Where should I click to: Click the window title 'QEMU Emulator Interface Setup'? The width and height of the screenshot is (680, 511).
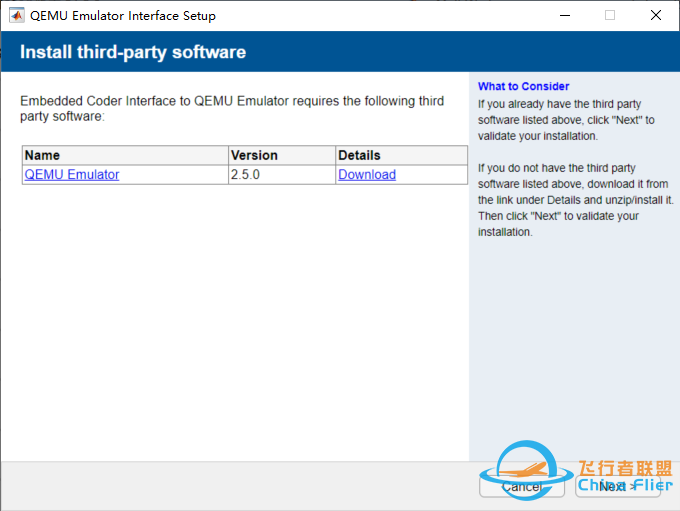coord(123,16)
